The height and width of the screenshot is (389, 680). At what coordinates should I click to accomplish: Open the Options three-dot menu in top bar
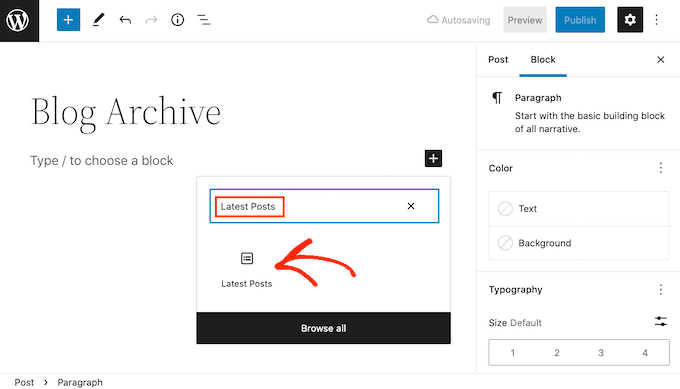[657, 20]
